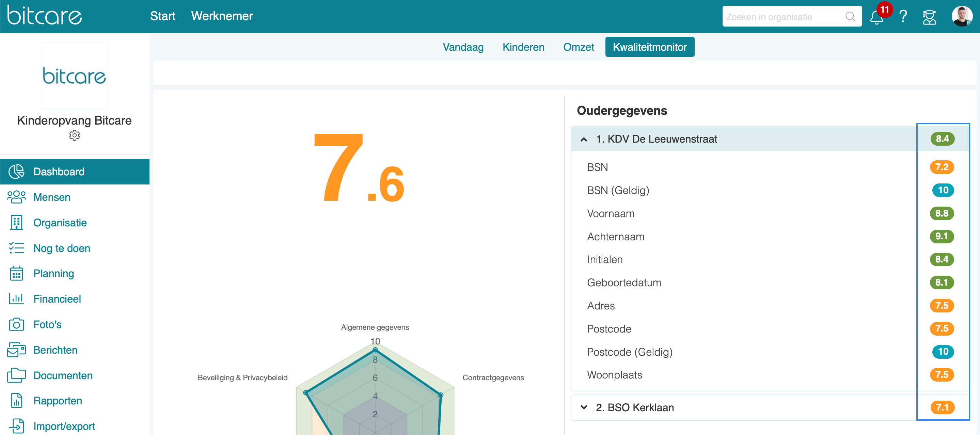Click the Oudergegevens heading
Viewport: 980px width, 435px height.
[622, 111]
